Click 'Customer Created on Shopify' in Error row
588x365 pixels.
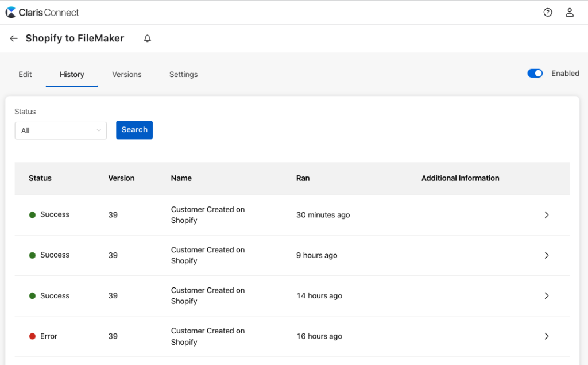[x=208, y=336]
